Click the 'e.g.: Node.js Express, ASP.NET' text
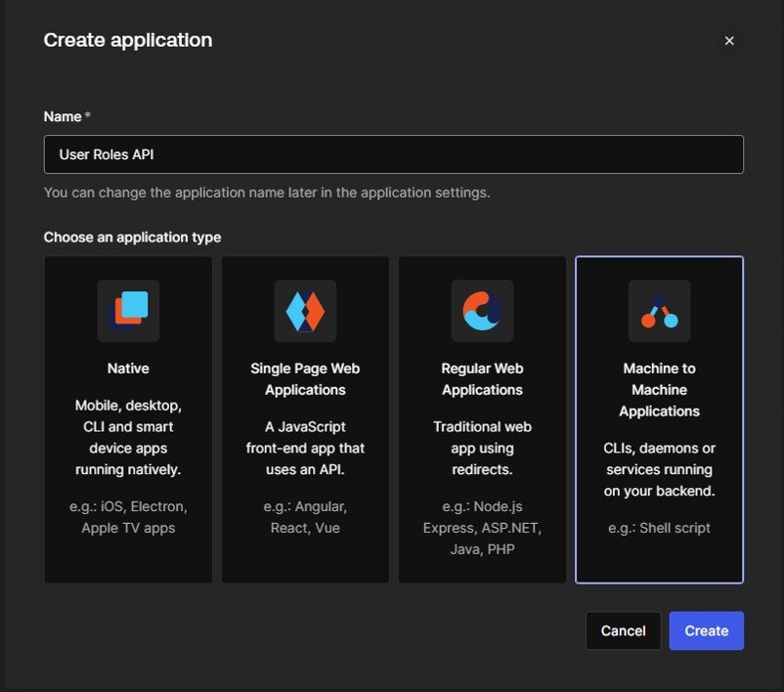The width and height of the screenshot is (784, 692). pyautogui.click(x=482, y=528)
